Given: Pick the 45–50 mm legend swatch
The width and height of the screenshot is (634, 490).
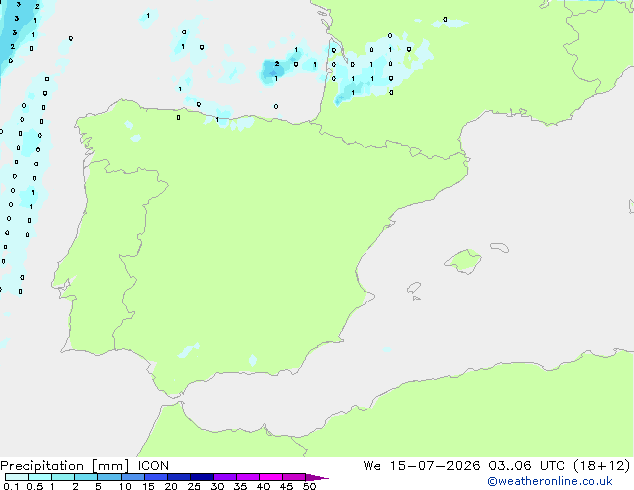Looking at the screenshot, I should coord(294,477).
